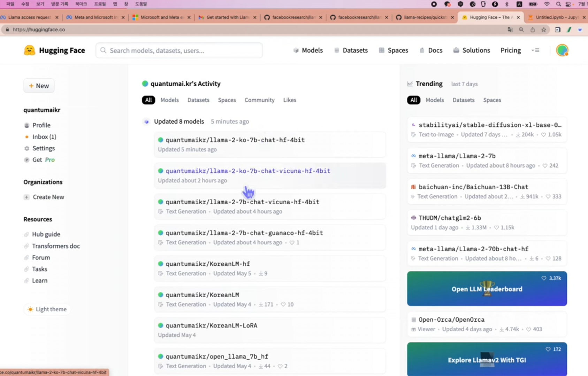Click the share icon in the address bar

coord(533,30)
